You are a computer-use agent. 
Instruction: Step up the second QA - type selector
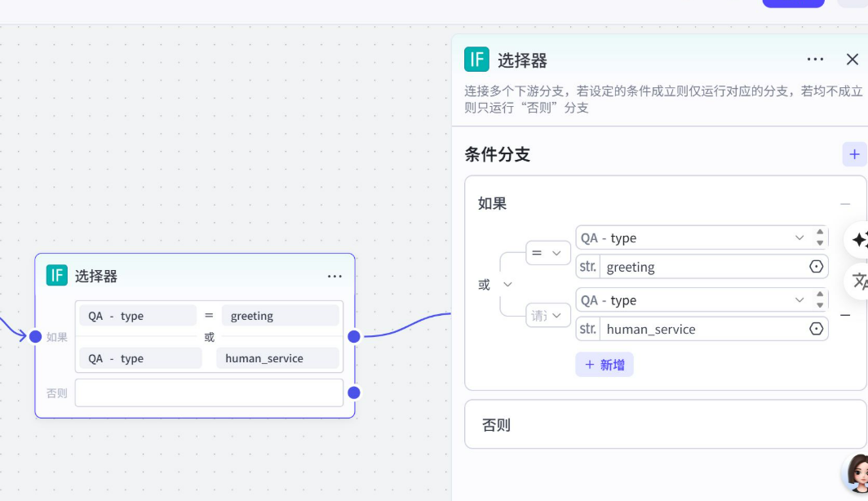coord(820,295)
